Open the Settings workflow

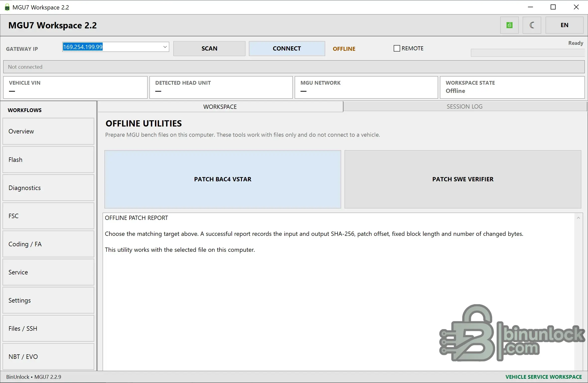point(48,300)
